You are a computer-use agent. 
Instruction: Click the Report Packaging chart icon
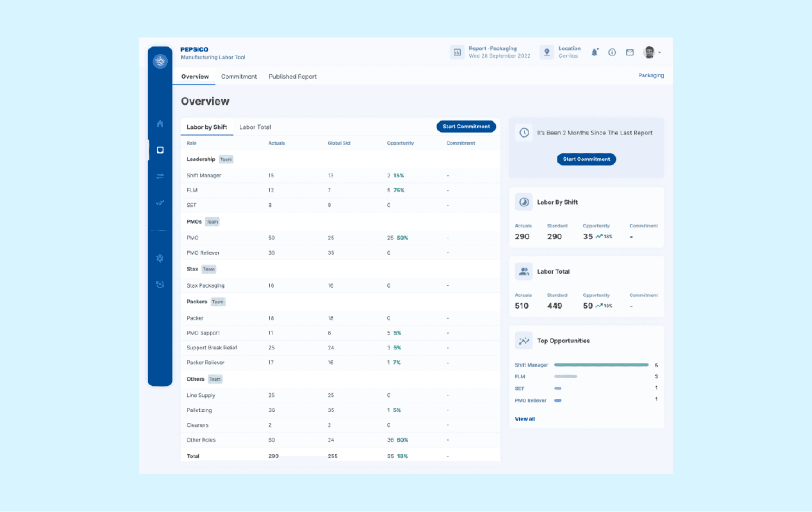click(x=457, y=52)
